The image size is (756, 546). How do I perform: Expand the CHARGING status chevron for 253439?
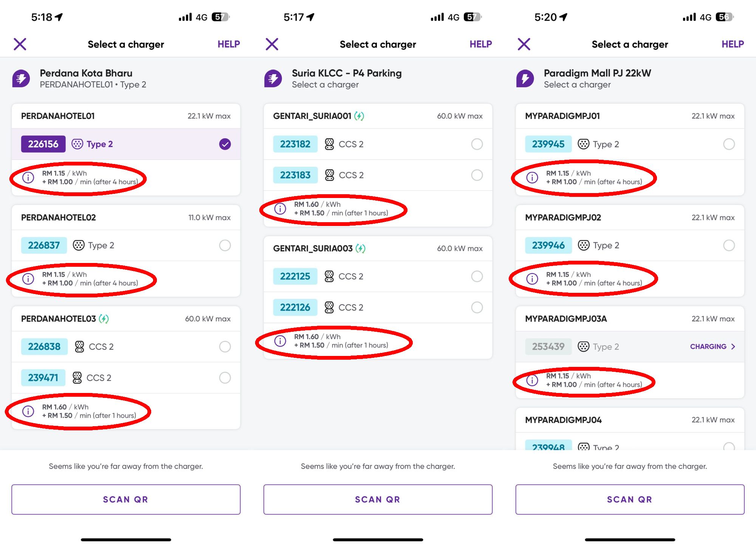[733, 346]
